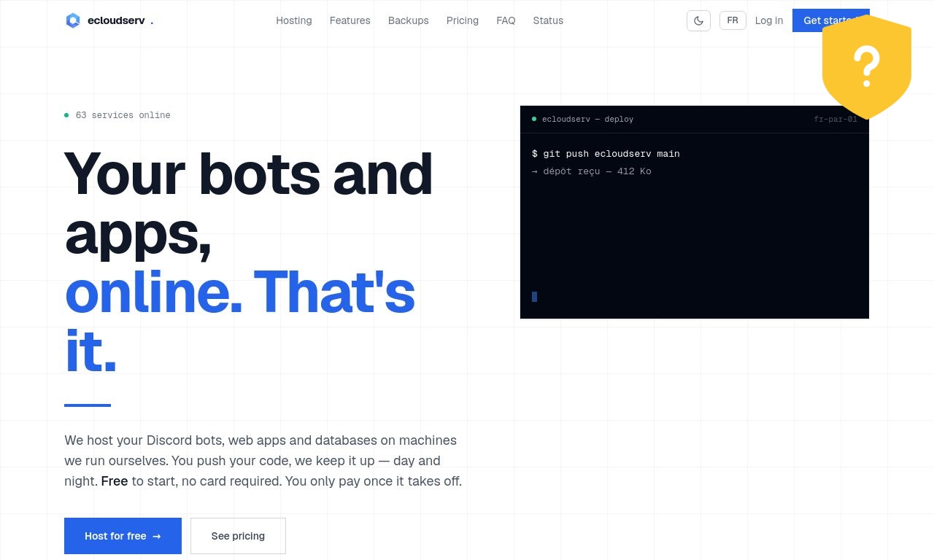Click the bold word 'Free' in the description
The width and height of the screenshot is (934, 560).
tap(115, 481)
